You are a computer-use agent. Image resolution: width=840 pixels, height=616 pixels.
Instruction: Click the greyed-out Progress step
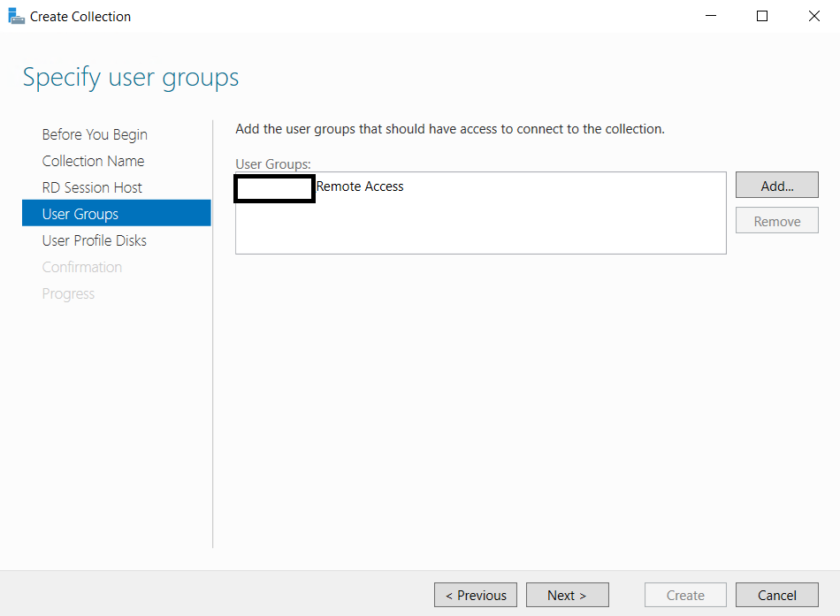pyautogui.click(x=68, y=293)
